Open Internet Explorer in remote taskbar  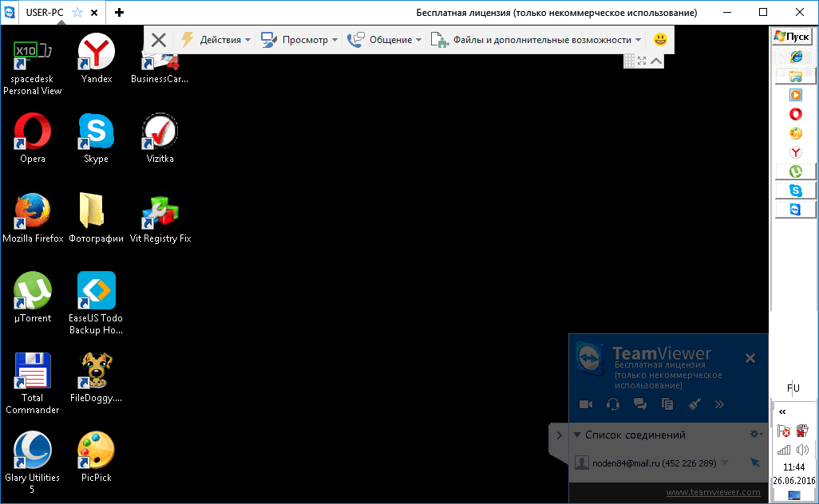(796, 57)
